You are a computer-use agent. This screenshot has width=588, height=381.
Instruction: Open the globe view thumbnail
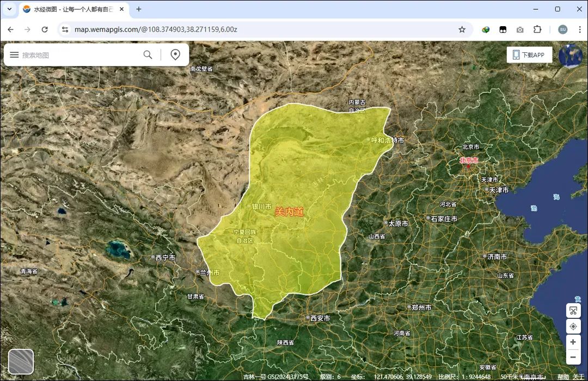pos(571,56)
